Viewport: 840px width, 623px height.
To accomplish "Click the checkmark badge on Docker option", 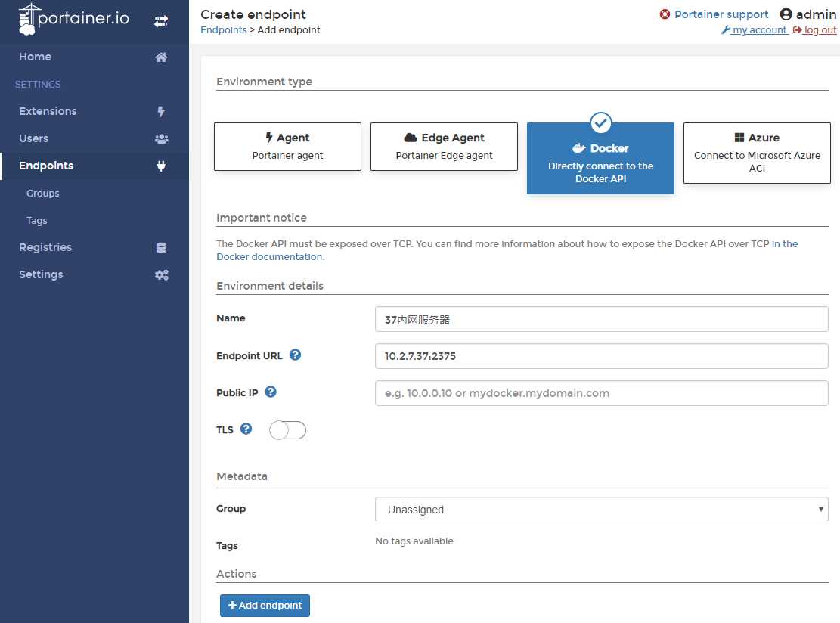I will (x=600, y=123).
